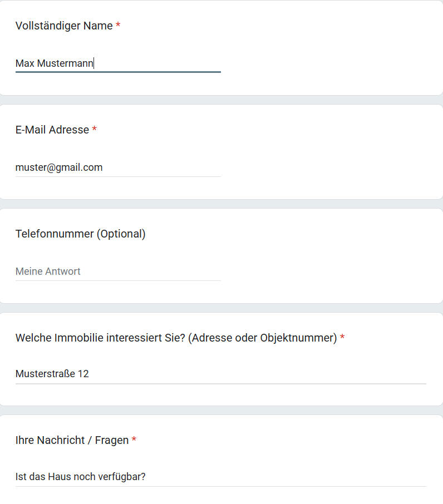Click the '(Adresse oder Objektnummer)' hint text
This screenshot has height=504, width=443.
[263, 338]
